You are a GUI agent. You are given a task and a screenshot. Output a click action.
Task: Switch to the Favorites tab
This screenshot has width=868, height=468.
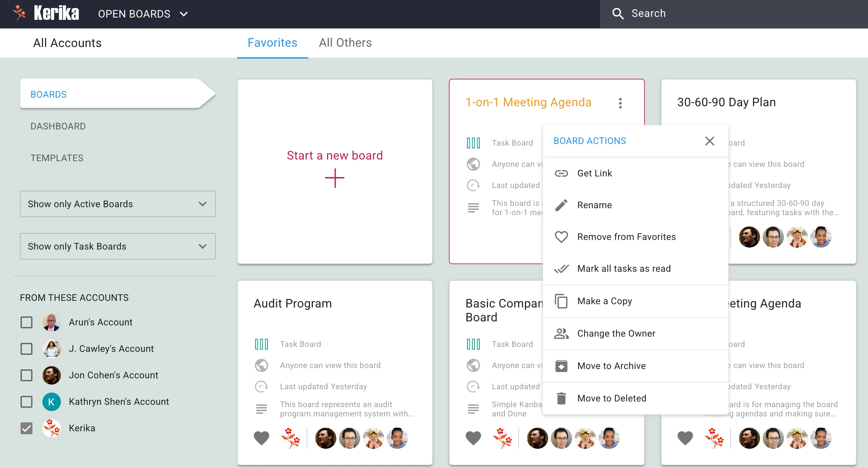[x=272, y=43]
